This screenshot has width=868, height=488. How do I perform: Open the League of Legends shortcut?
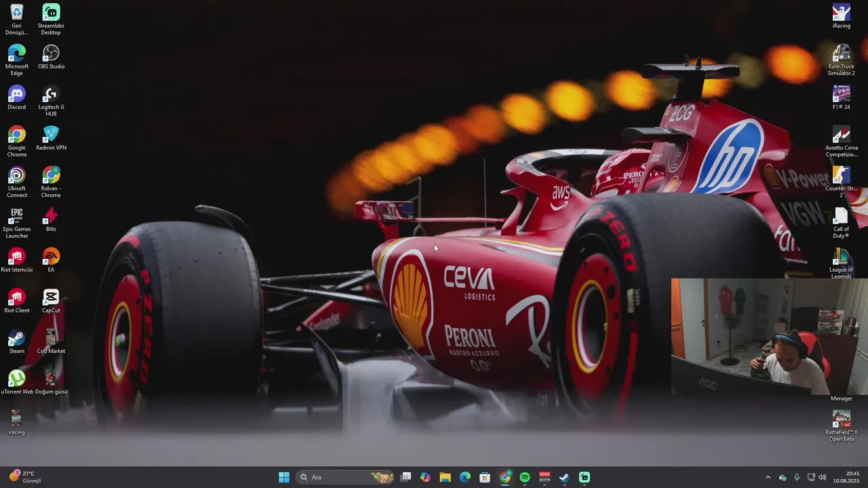pos(841,263)
